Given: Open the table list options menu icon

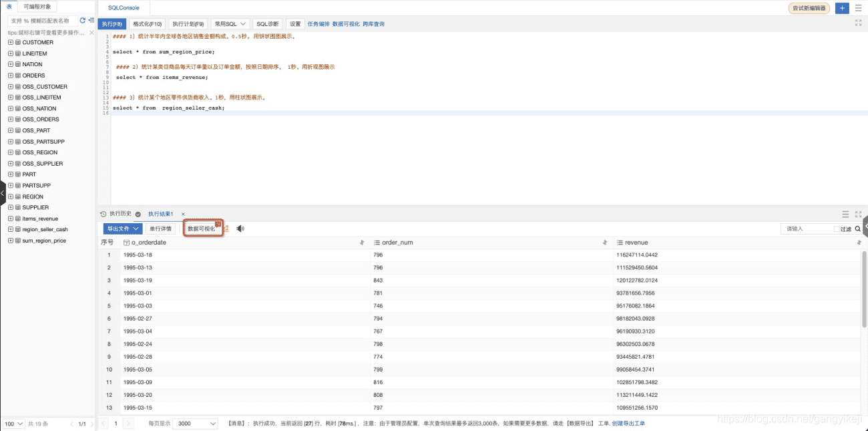Looking at the screenshot, I should point(91,21).
